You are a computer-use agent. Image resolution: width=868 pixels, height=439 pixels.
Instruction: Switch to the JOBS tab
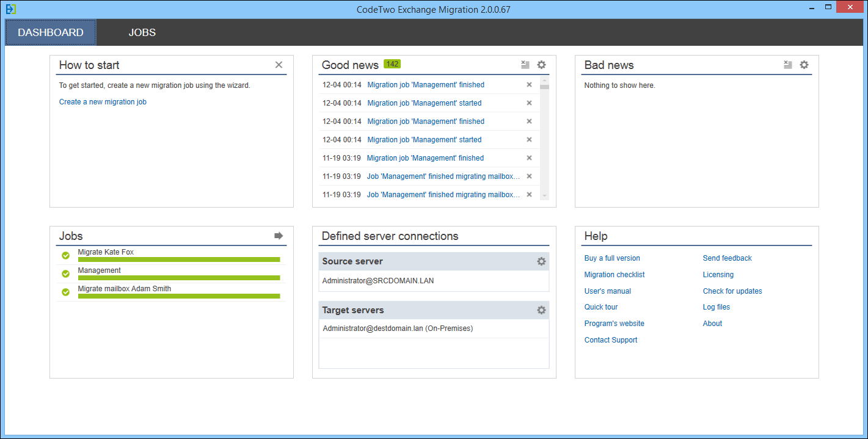[142, 32]
